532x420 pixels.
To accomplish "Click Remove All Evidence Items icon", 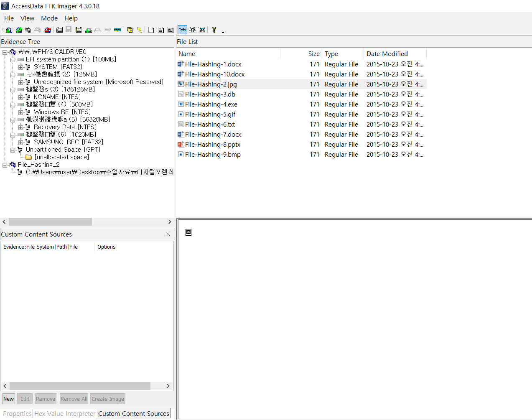I will coord(48,30).
